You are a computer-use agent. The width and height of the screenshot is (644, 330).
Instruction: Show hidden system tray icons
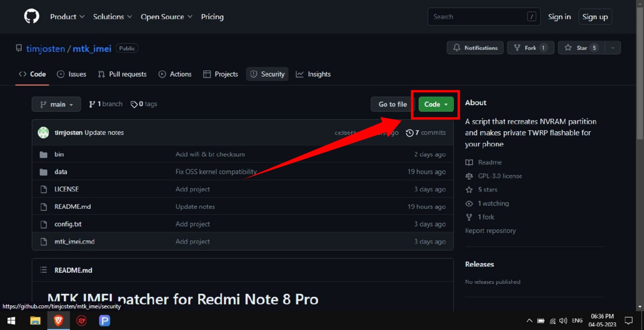click(529, 321)
